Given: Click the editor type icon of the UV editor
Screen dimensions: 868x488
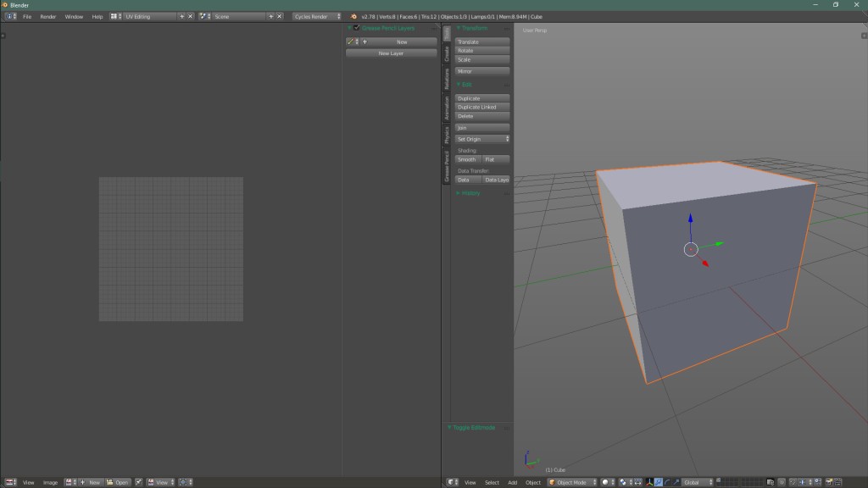Looking at the screenshot, I should click(x=10, y=482).
